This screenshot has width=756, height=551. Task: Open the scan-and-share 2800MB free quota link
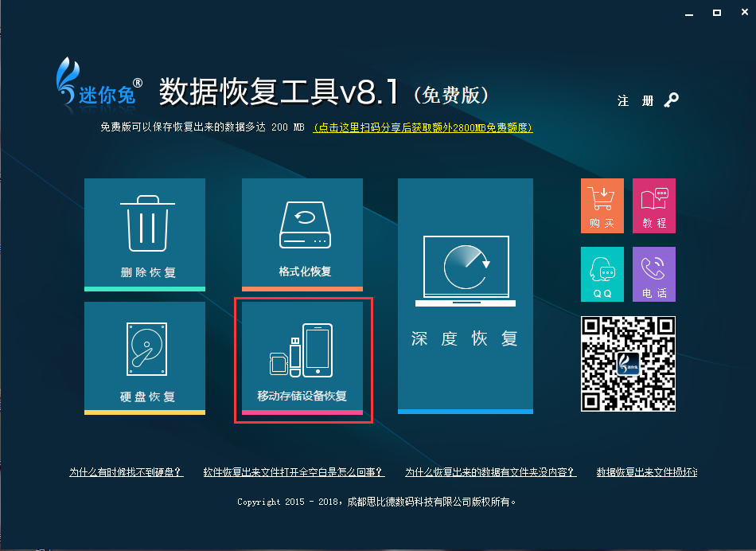(x=423, y=127)
